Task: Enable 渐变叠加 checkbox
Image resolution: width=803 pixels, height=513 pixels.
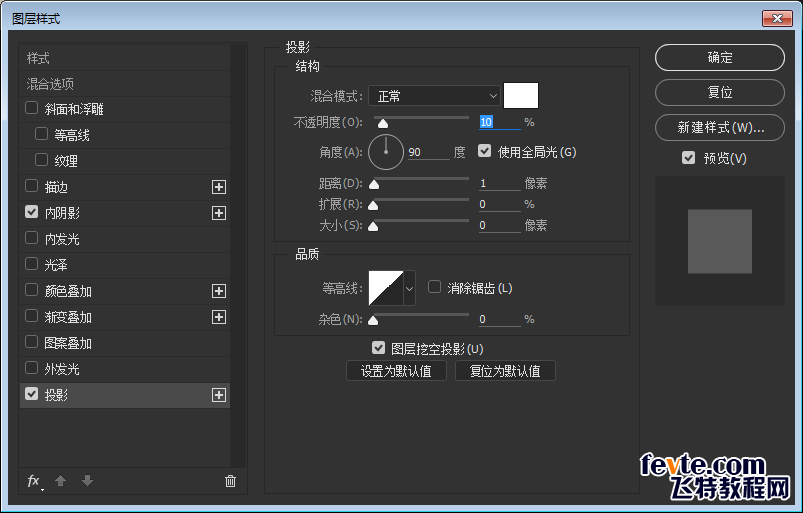Action: pos(32,316)
